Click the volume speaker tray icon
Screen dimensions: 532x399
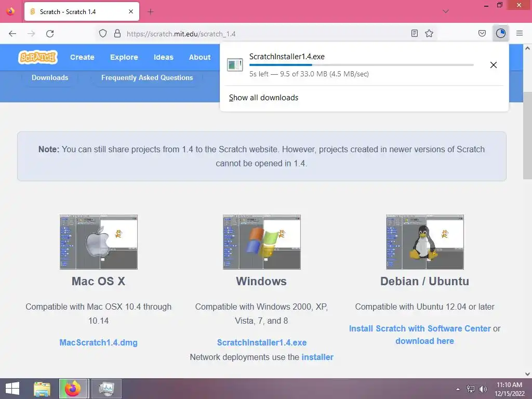pyautogui.click(x=483, y=389)
